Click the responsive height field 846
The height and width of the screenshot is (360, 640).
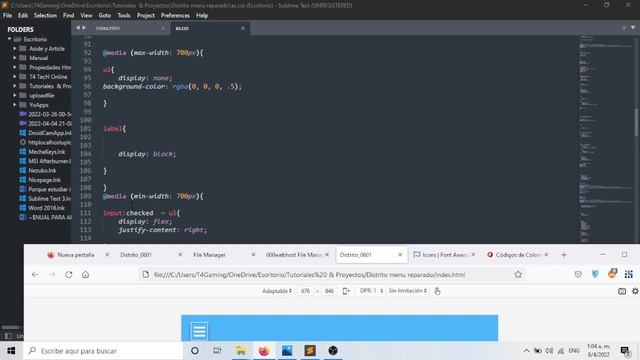pyautogui.click(x=329, y=291)
